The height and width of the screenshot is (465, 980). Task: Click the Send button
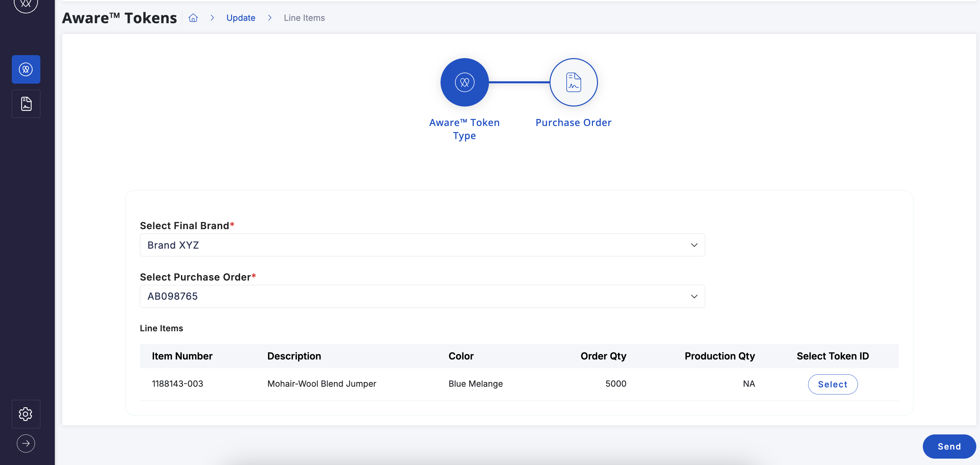949,447
